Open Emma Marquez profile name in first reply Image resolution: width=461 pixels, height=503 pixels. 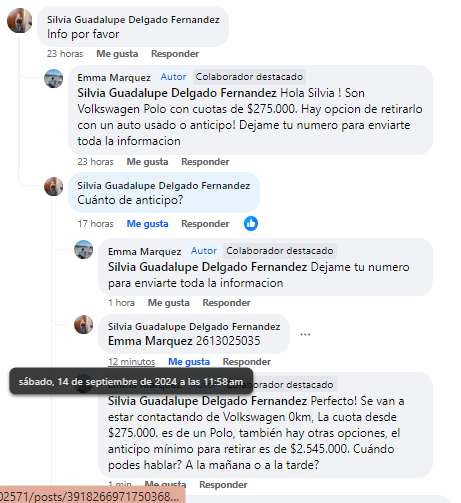pyautogui.click(x=114, y=78)
